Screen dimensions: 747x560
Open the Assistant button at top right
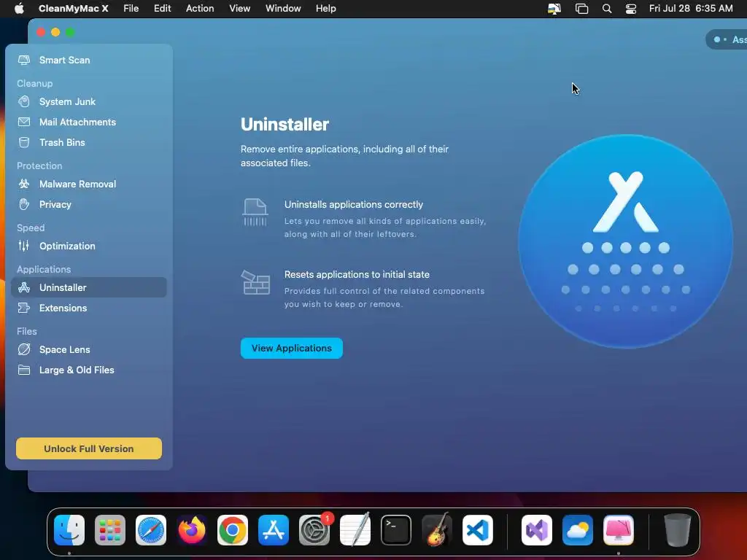(727, 39)
